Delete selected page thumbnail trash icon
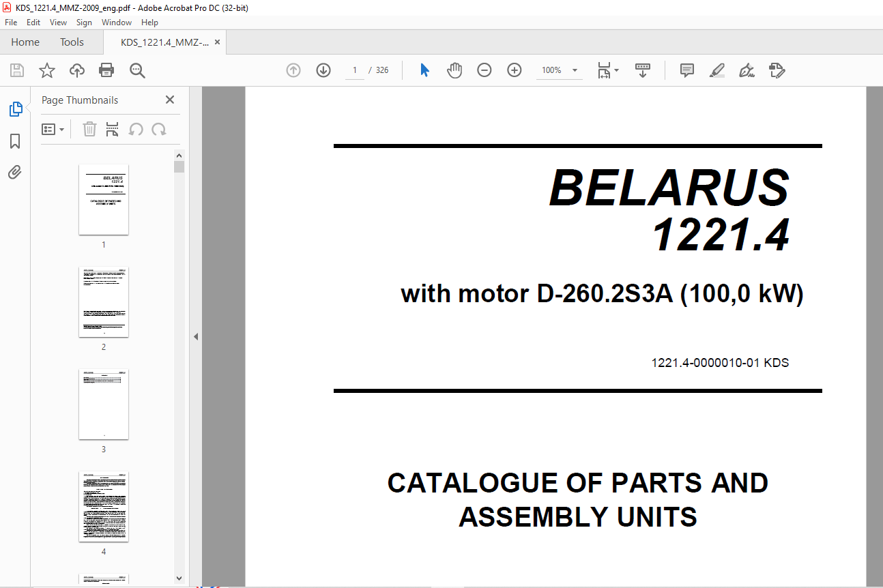The width and height of the screenshot is (883, 588). tap(89, 129)
